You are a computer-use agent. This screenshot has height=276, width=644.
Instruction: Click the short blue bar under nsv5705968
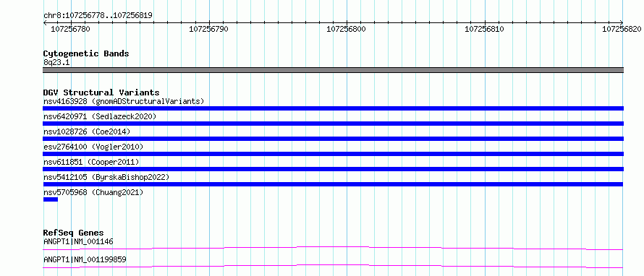[x=51, y=199]
